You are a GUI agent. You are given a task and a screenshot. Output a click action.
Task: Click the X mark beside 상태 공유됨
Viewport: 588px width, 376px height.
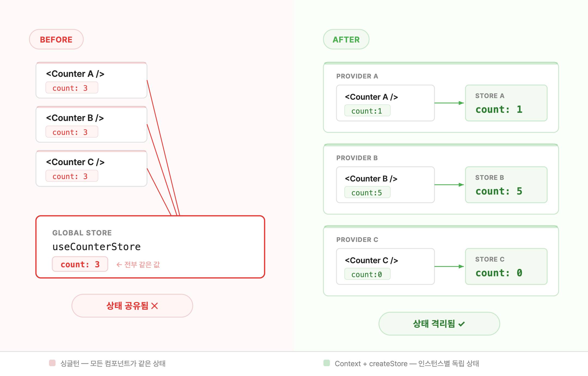pos(154,306)
